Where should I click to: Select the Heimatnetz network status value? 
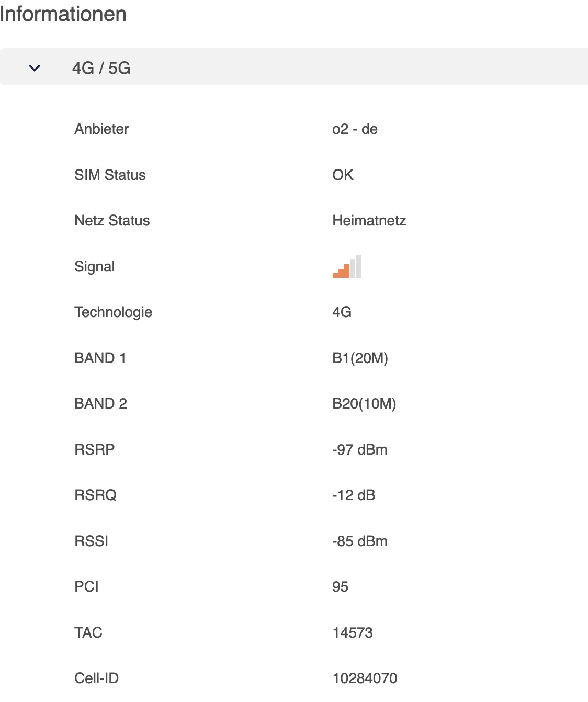coord(369,221)
